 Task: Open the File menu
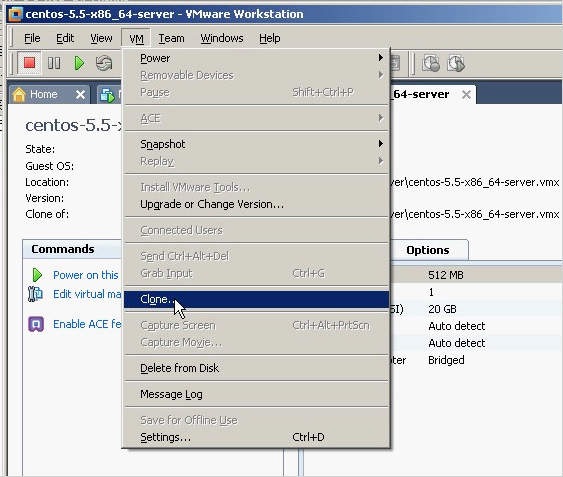coord(32,38)
